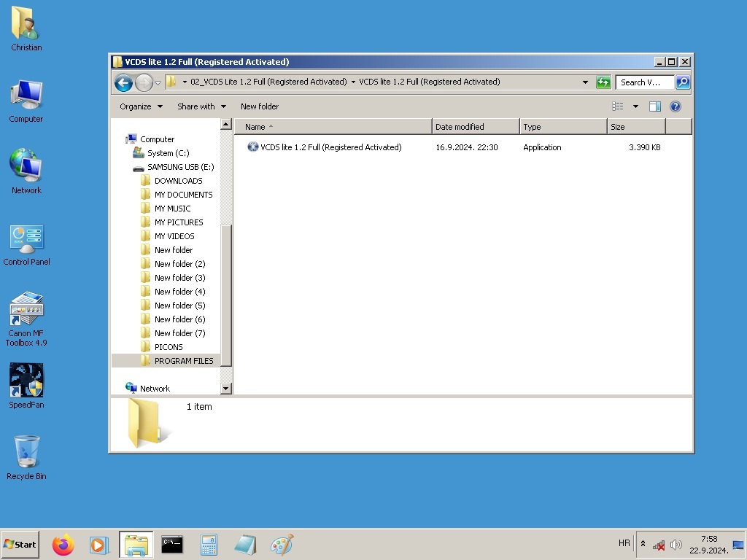Open the Organize menu
The height and width of the screenshot is (560, 747).
(x=141, y=106)
